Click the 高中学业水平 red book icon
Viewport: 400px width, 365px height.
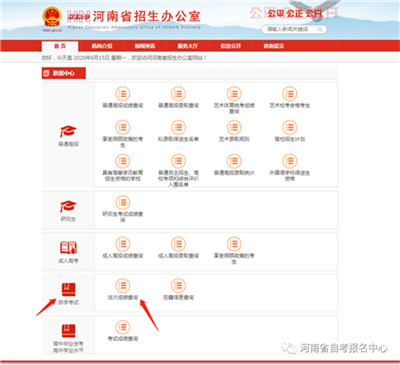(x=68, y=331)
